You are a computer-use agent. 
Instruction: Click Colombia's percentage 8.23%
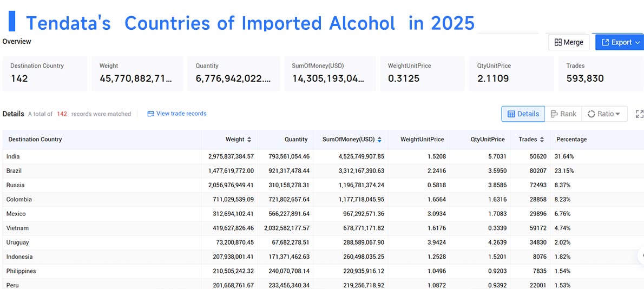click(x=562, y=200)
